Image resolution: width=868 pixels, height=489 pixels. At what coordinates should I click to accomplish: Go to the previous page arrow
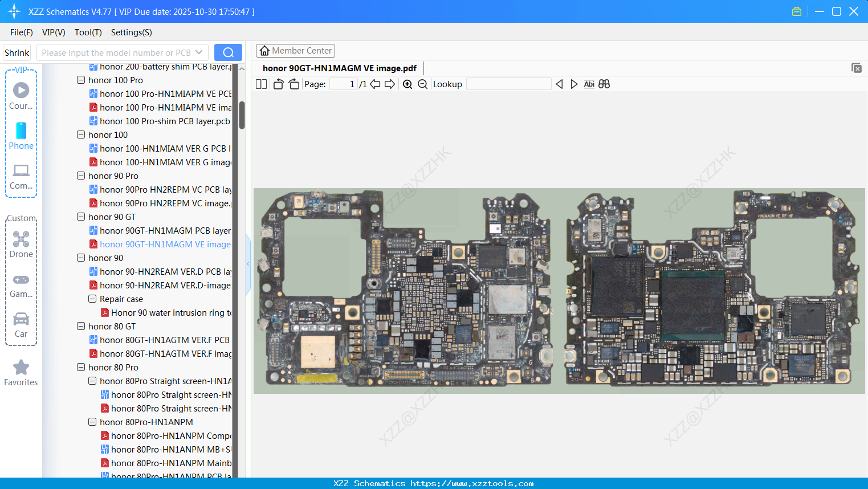[x=375, y=84]
